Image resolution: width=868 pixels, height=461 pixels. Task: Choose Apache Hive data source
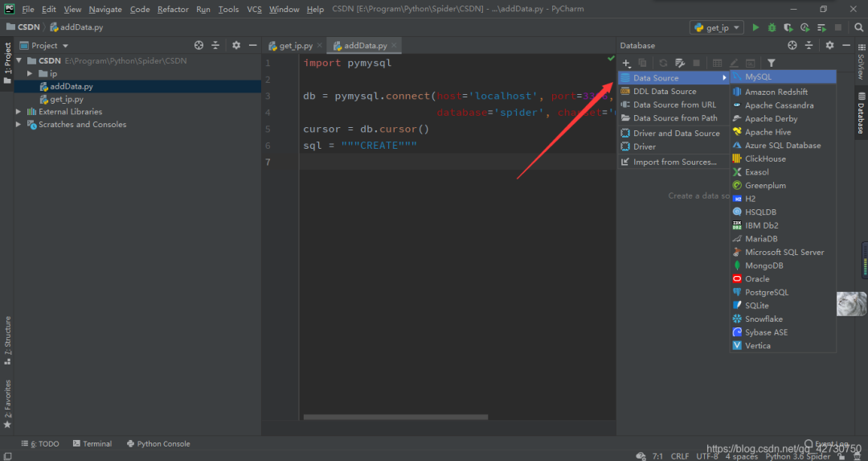tap(783, 132)
